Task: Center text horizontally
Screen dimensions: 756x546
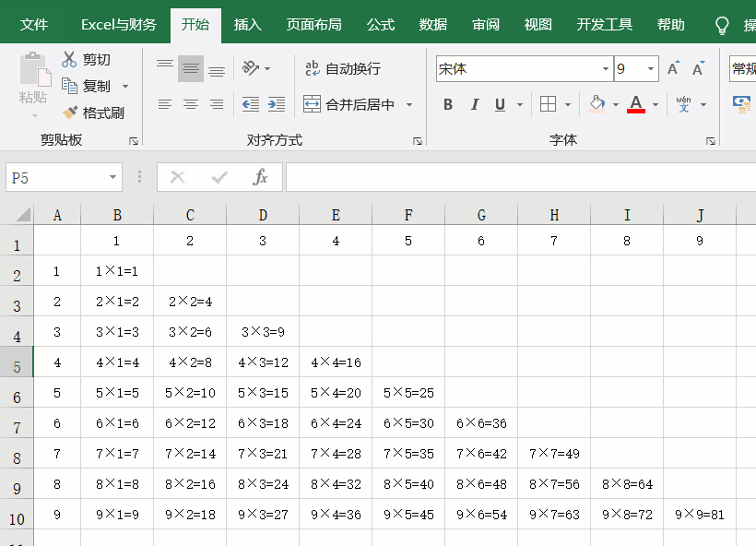Action: coord(191,104)
